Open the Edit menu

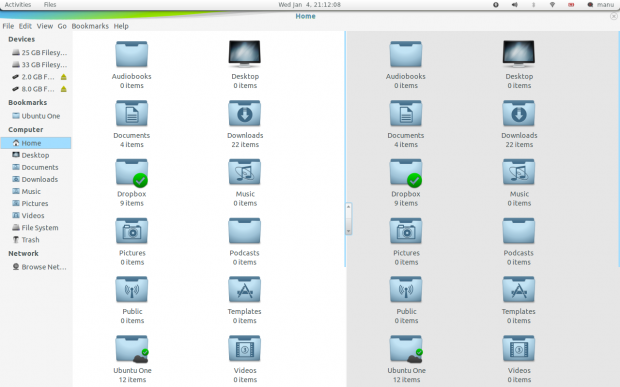coord(25,26)
